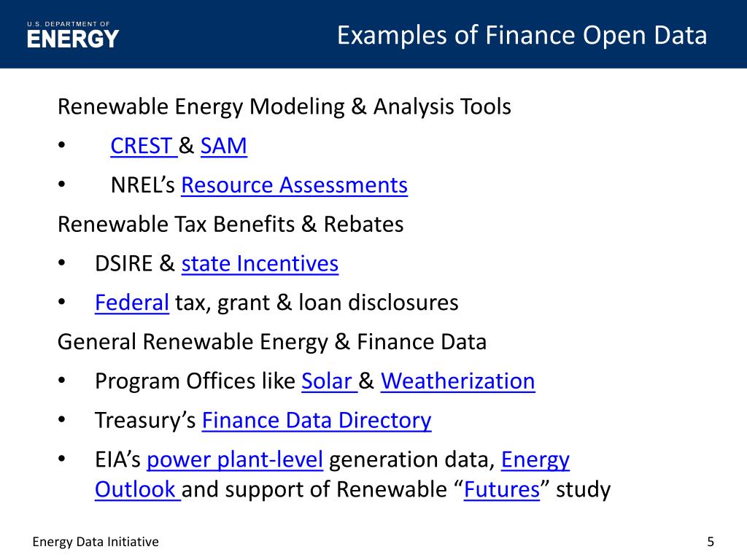Visit the Solar program office link
This screenshot has width=747, height=560.
click(329, 381)
